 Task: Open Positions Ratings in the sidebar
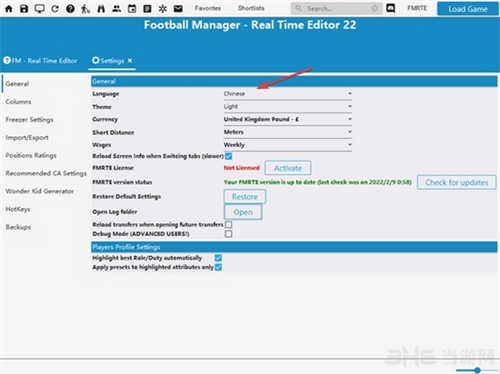tap(31, 155)
